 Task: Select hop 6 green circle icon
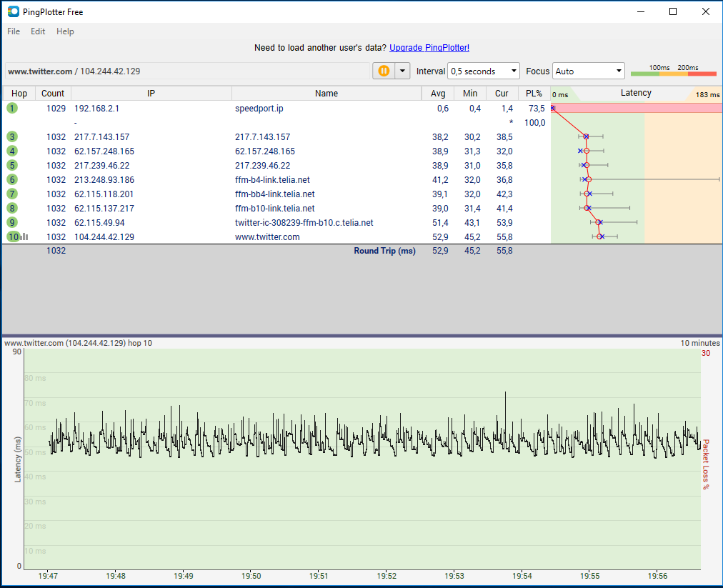pos(12,179)
